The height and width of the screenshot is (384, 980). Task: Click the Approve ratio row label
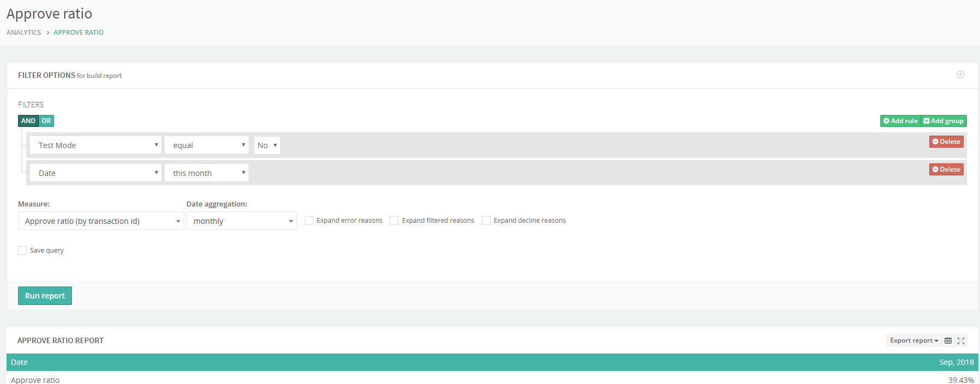pos(35,380)
